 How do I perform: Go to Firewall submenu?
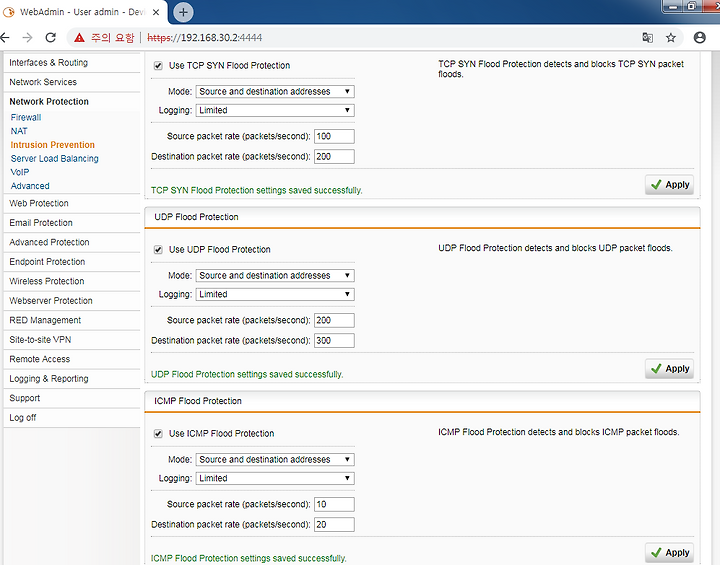26,118
